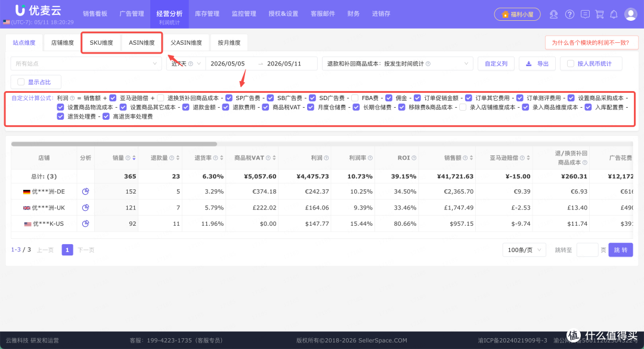Click 导出 export button
644x349 pixels.
tap(537, 64)
